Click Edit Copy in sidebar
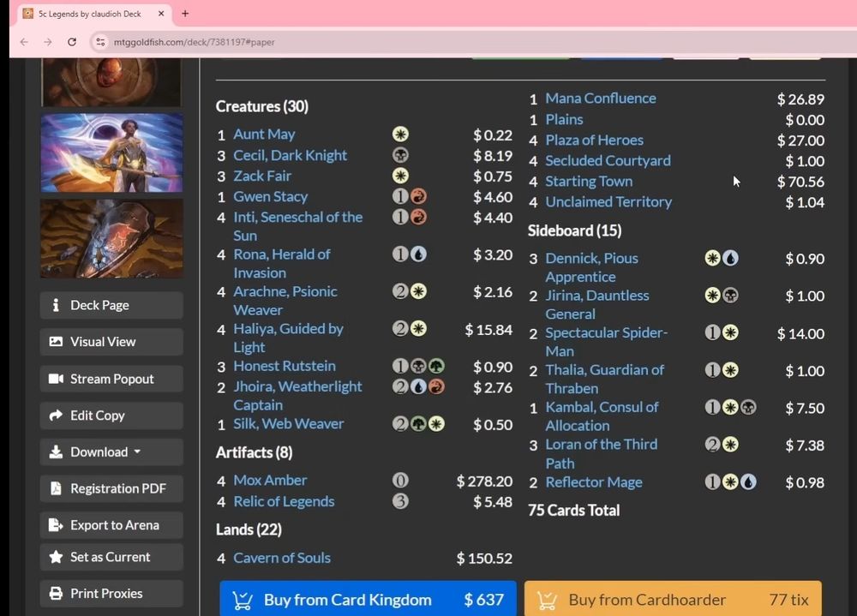 111,416
